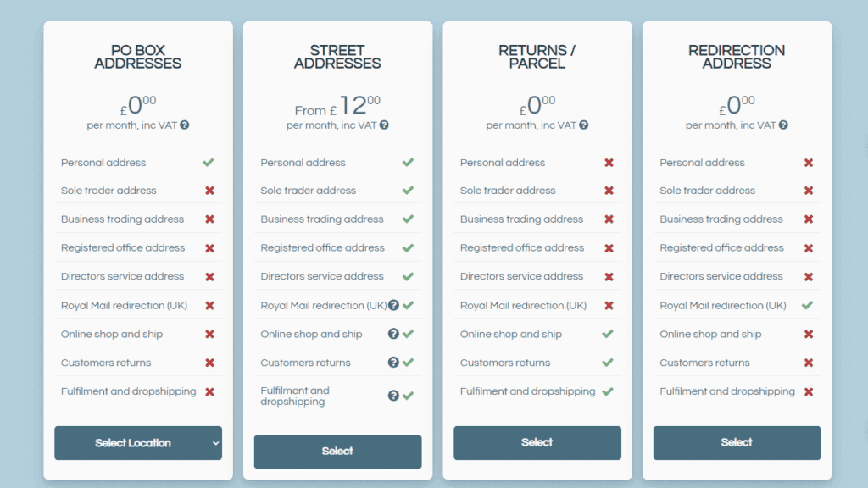Viewport: 868px width, 488px height.
Task: Click the green tick for Royal Mail redirection
Action: [x=807, y=305]
